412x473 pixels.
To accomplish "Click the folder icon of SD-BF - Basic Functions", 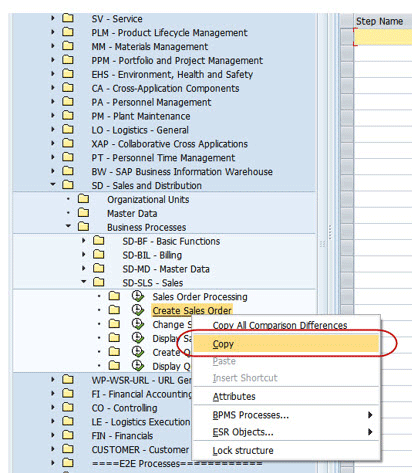I will click(x=99, y=241).
